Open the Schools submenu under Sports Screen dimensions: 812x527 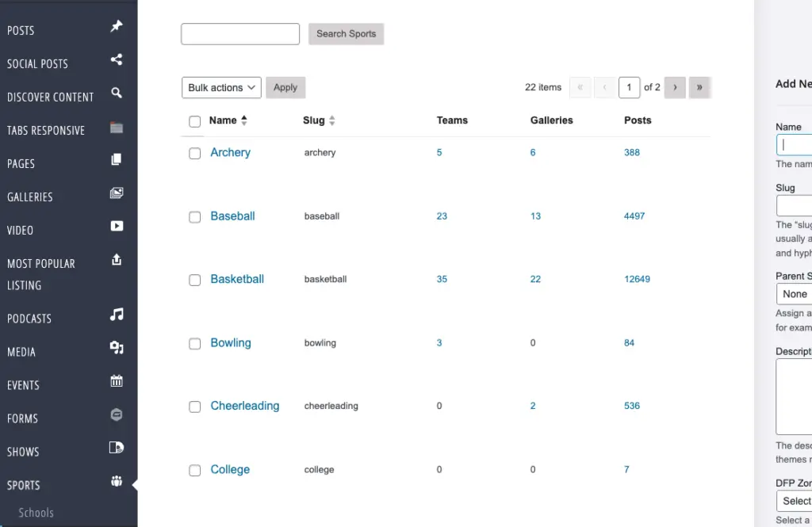point(36,513)
